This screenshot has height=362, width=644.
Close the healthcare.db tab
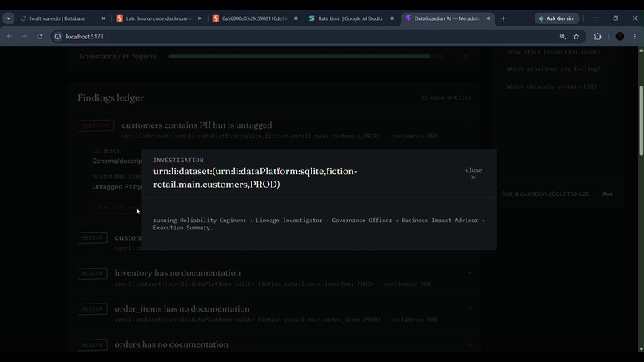coord(104,18)
